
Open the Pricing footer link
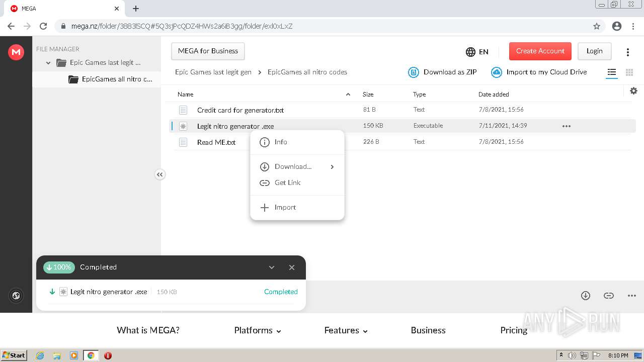pos(514,330)
